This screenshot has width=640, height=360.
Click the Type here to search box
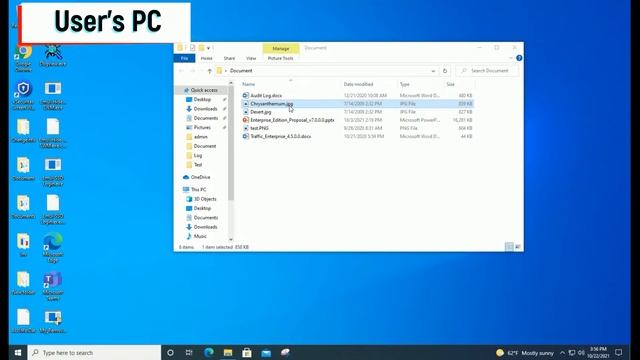(95, 353)
